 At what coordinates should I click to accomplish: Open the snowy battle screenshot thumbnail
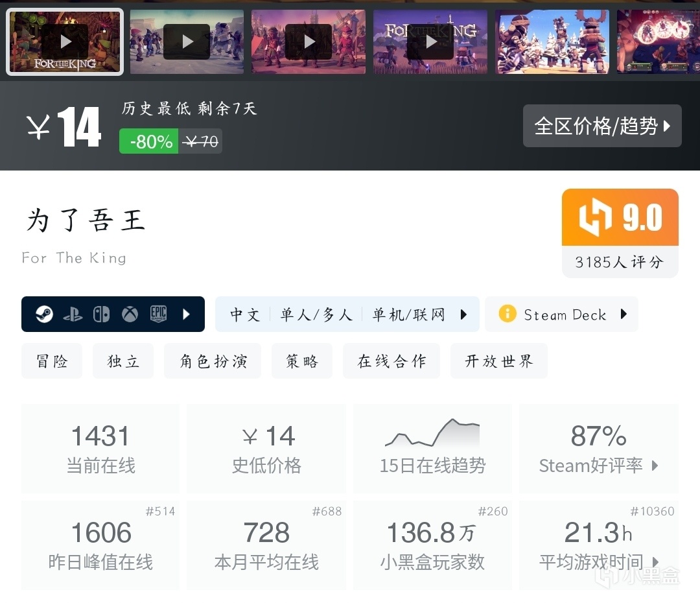pyautogui.click(x=552, y=41)
